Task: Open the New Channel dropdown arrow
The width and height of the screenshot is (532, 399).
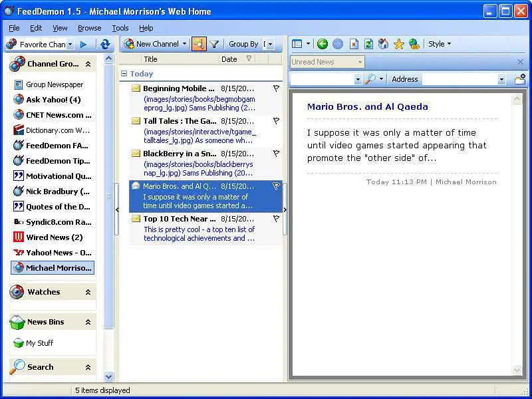Action: 184,44
